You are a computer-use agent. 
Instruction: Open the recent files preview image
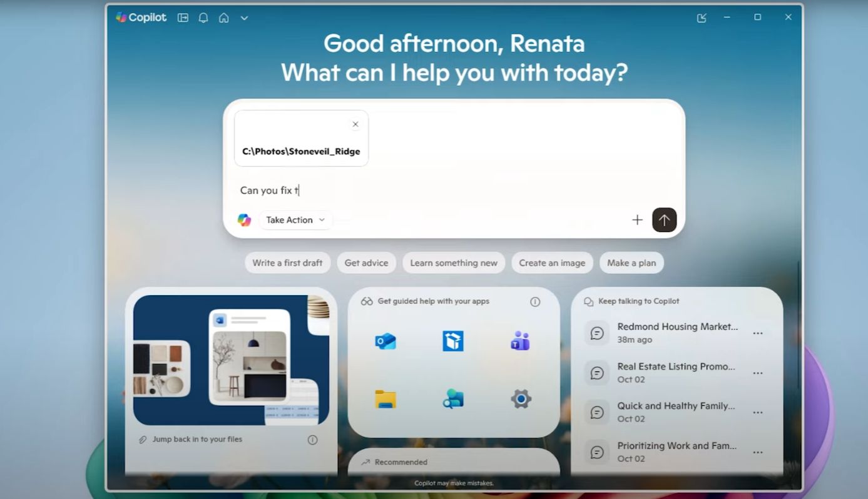point(231,360)
